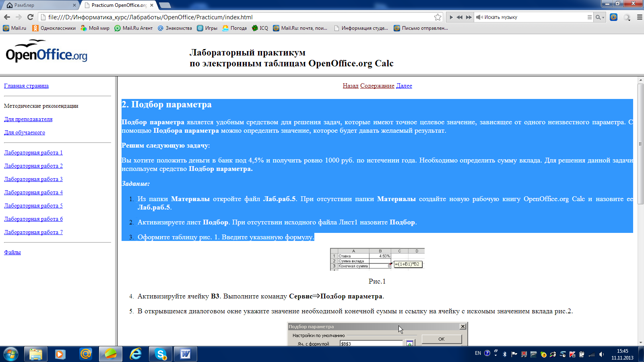Open Skype from the taskbar
Image resolution: width=644 pixels, height=362 pixels.
click(x=161, y=354)
